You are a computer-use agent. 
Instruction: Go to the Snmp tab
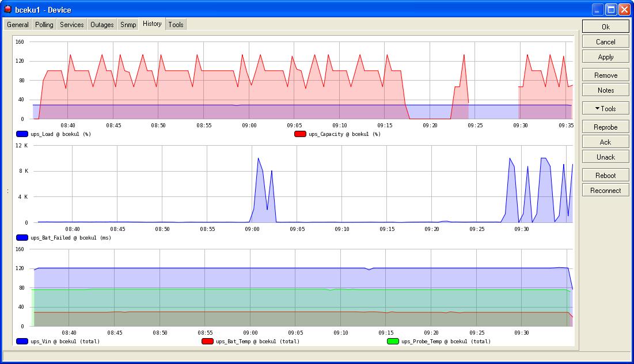pos(128,25)
